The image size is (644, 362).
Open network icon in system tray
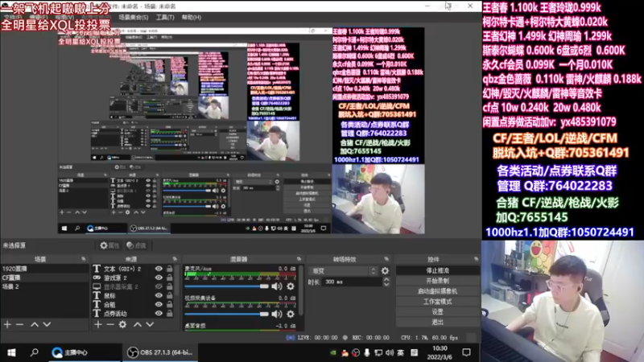point(378,352)
